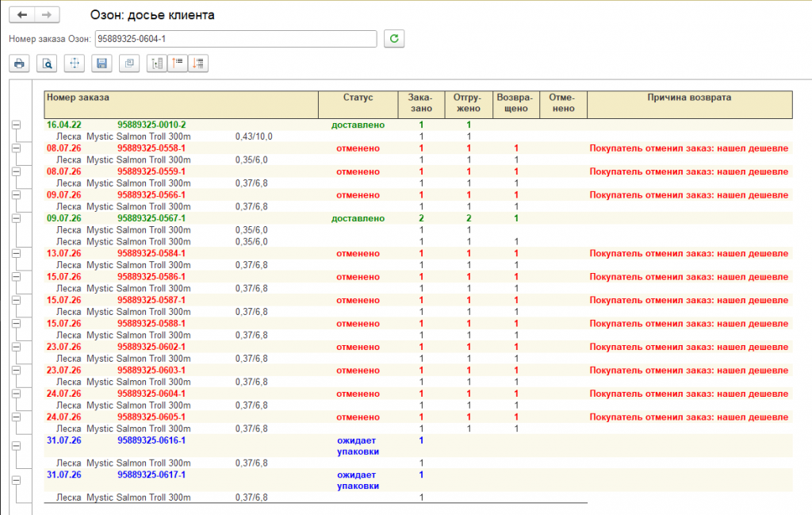Select order number 95889325-0010-2
Screen dimensions: 812x515
151,125
